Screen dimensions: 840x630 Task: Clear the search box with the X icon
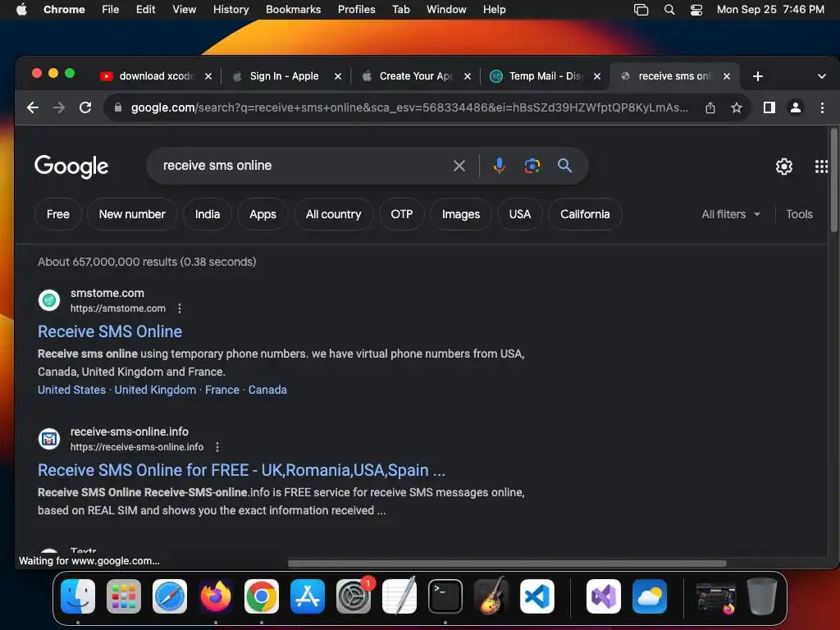(x=459, y=166)
